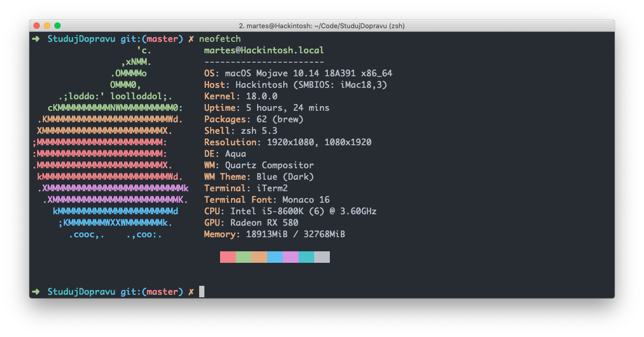Image resolution: width=644 pixels, height=337 pixels.
Task: Select the orange color block
Action: [259, 257]
